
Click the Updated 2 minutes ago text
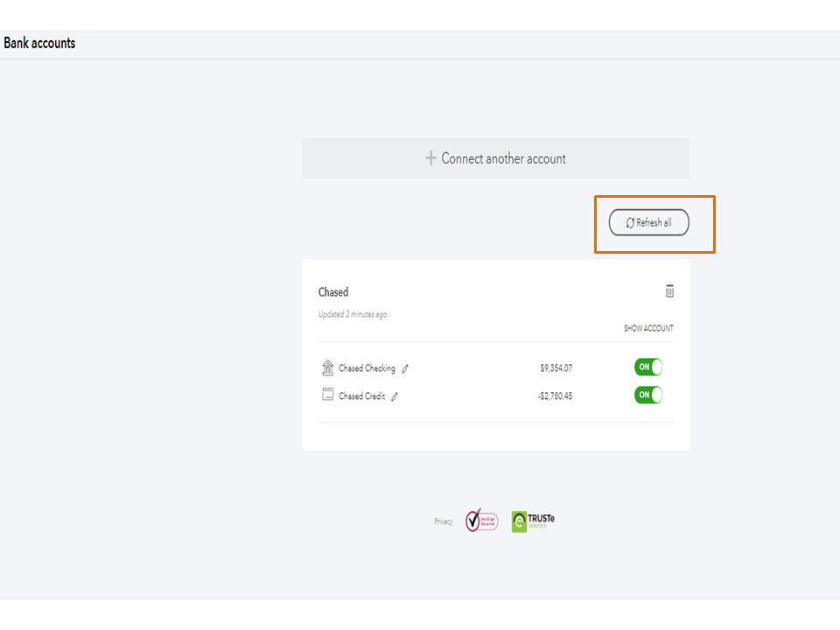click(353, 314)
